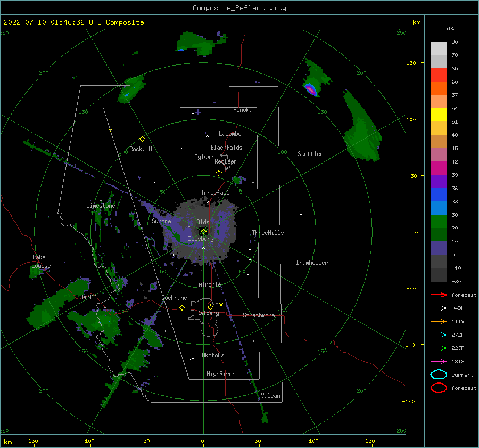The height and width of the screenshot is (448, 479).
Task: Click the Cochrane city label
Action: [174, 298]
